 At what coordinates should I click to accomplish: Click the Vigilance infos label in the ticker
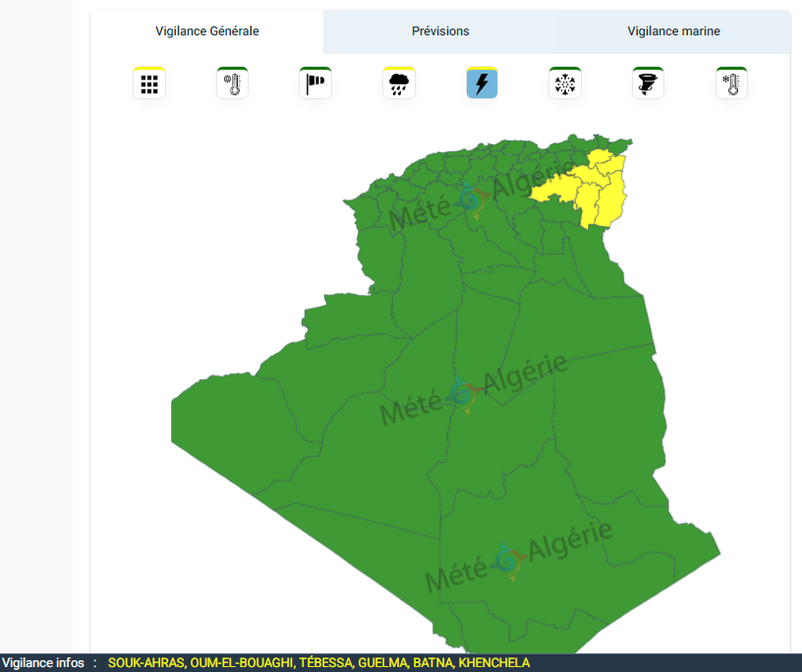pyautogui.click(x=43, y=663)
